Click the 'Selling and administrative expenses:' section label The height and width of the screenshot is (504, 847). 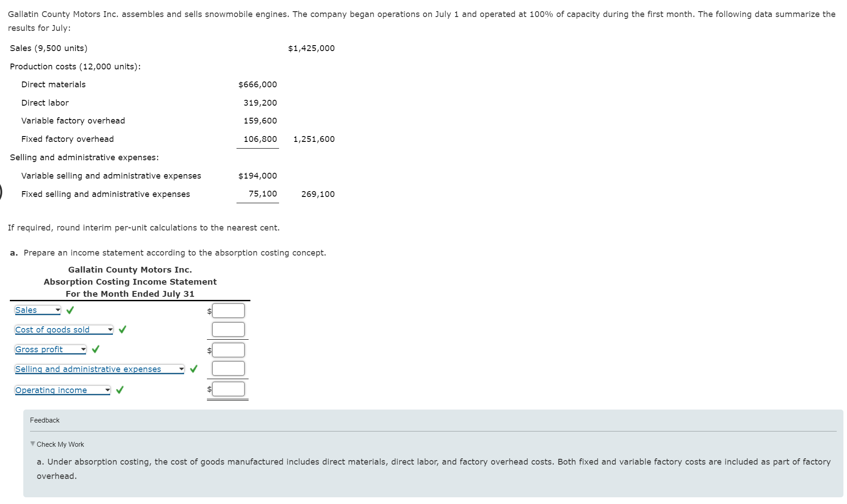coord(84,158)
